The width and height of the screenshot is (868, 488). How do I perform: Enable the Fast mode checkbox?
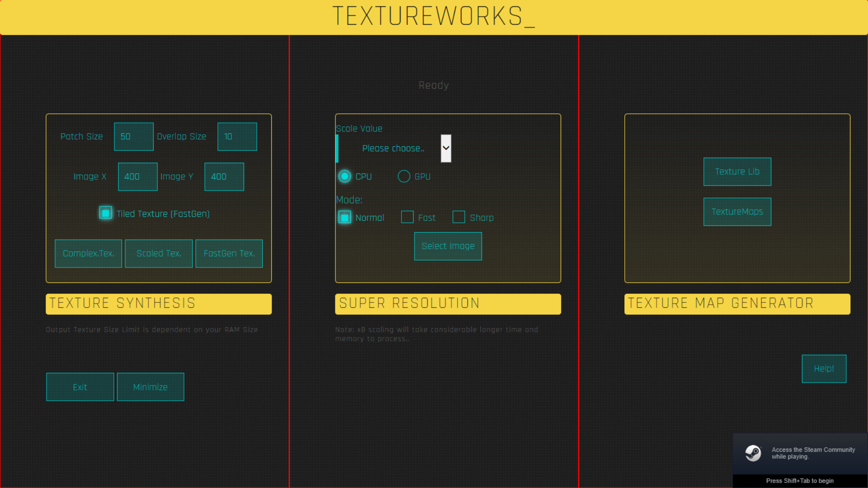407,217
